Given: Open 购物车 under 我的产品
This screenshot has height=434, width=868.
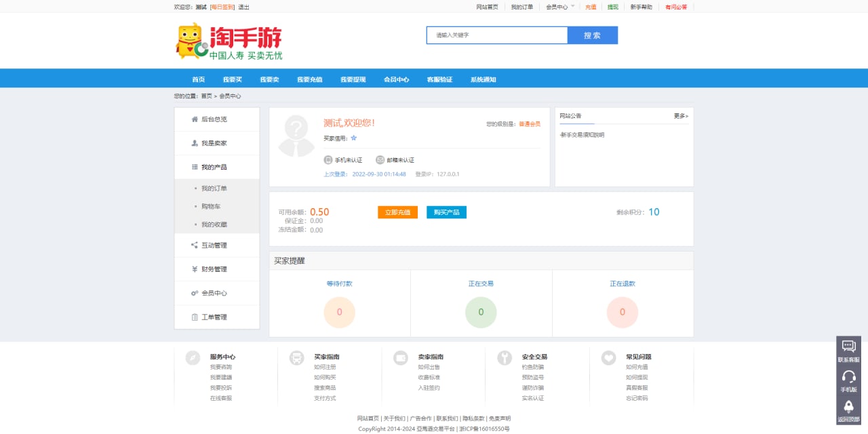Looking at the screenshot, I should tap(211, 206).
